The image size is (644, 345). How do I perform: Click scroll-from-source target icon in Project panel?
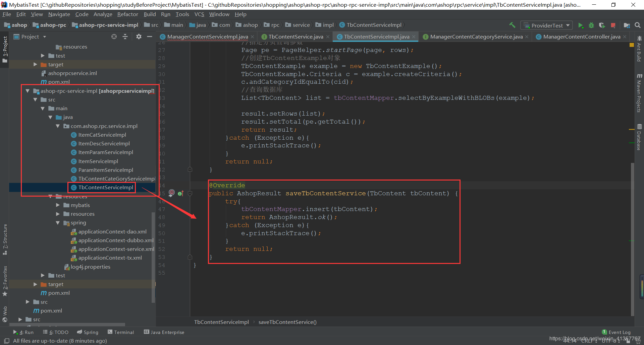click(114, 37)
